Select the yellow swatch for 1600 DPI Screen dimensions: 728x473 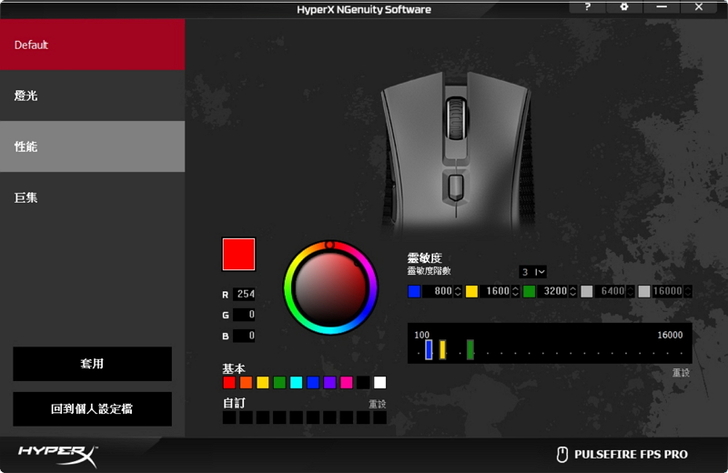[x=472, y=291]
